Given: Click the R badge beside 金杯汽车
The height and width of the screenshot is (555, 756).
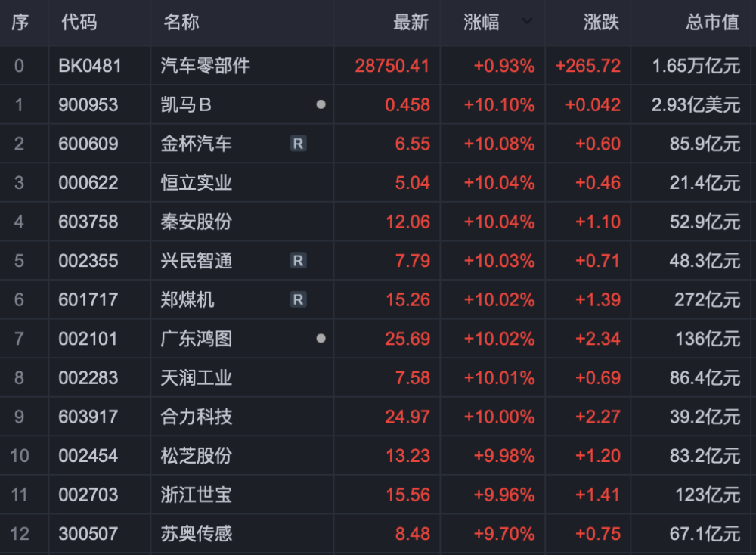Looking at the screenshot, I should (x=299, y=144).
